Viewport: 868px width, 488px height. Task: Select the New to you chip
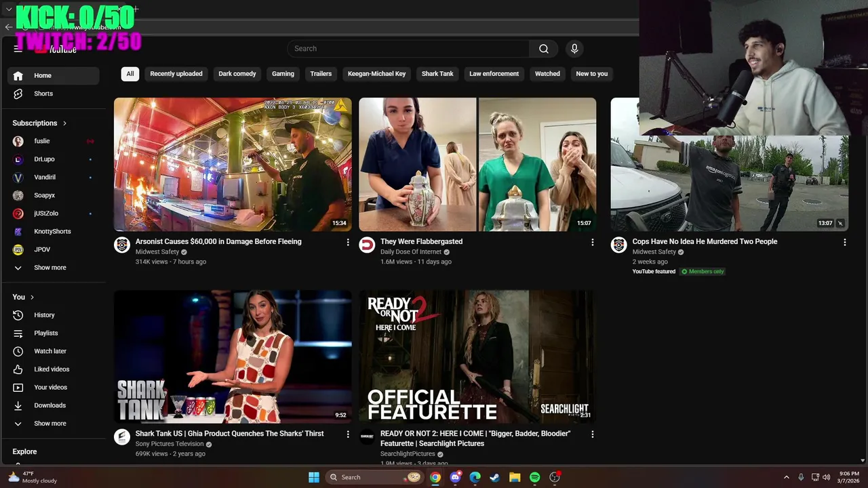[x=592, y=74]
